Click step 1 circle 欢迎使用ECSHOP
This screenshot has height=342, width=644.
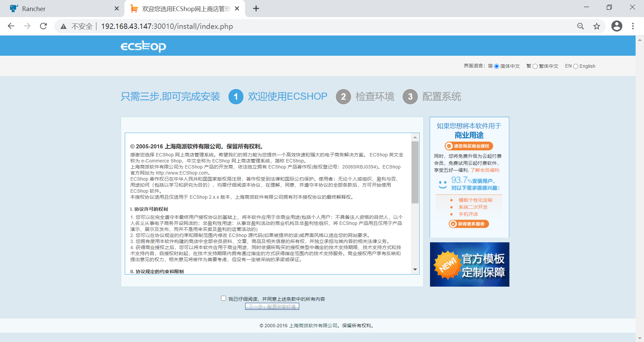pos(236,97)
